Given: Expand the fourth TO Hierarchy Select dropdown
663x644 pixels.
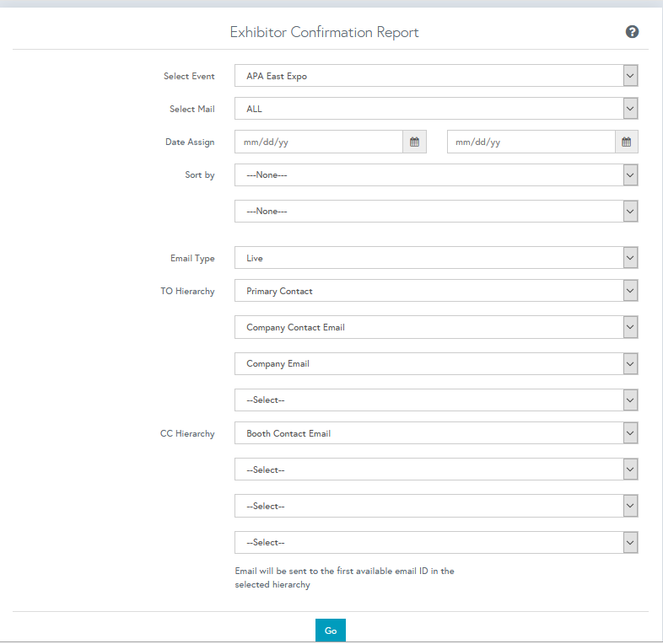Looking at the screenshot, I should pyautogui.click(x=435, y=400).
